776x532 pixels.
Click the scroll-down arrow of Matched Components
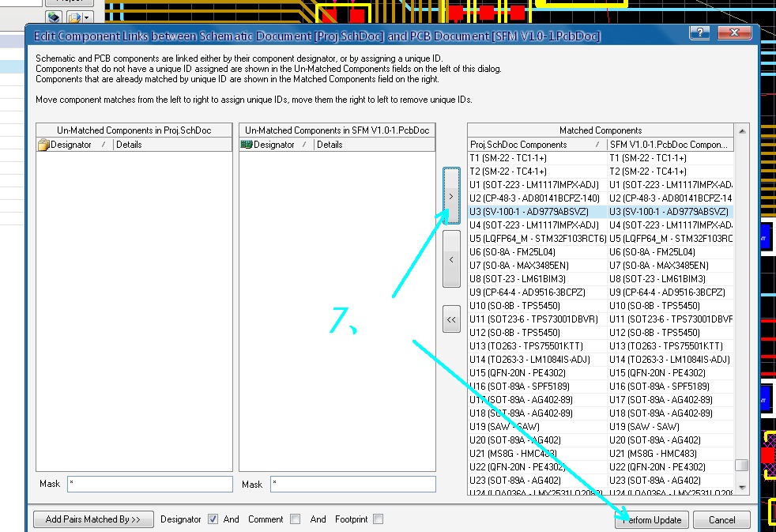[x=742, y=488]
